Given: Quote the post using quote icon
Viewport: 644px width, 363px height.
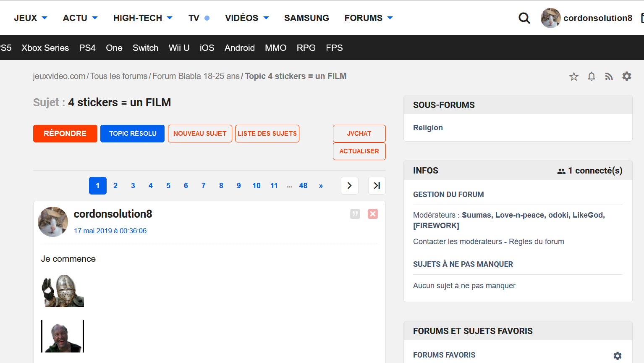Looking at the screenshot, I should (355, 214).
